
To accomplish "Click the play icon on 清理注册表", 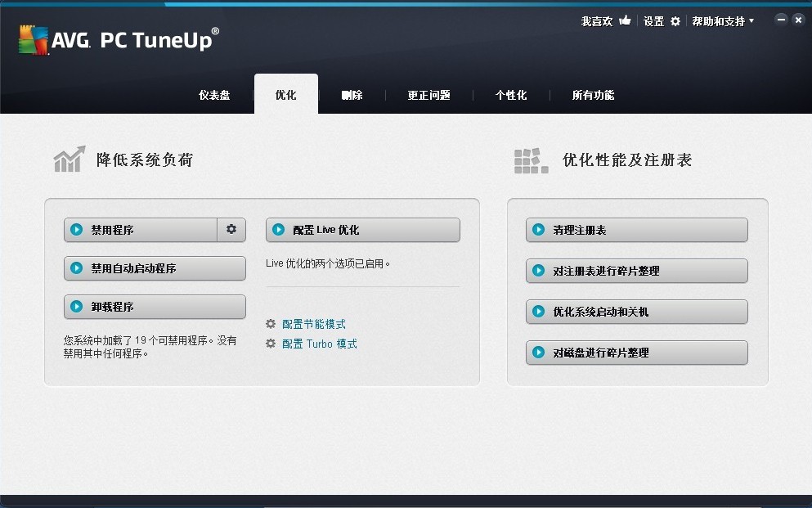I will coord(539,229).
